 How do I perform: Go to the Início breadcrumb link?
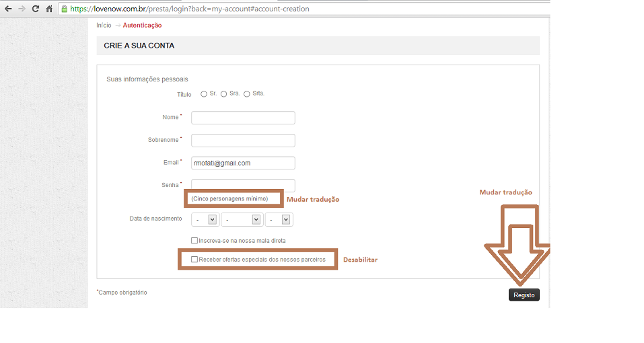pos(104,26)
